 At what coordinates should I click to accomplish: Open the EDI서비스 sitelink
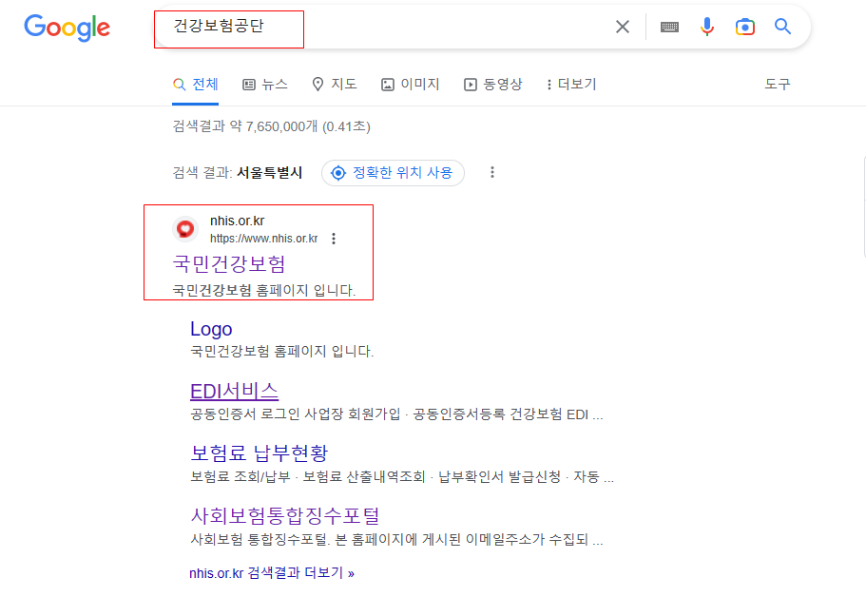click(234, 391)
